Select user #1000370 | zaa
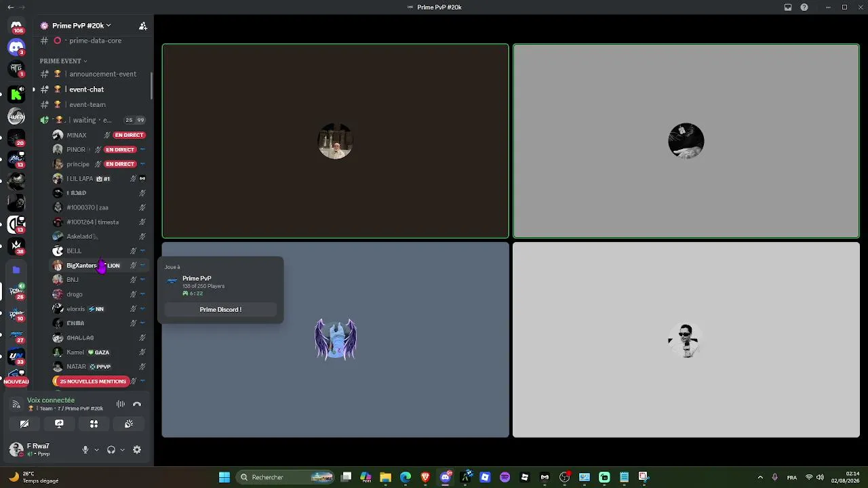Image resolution: width=868 pixels, height=488 pixels. (x=99, y=207)
